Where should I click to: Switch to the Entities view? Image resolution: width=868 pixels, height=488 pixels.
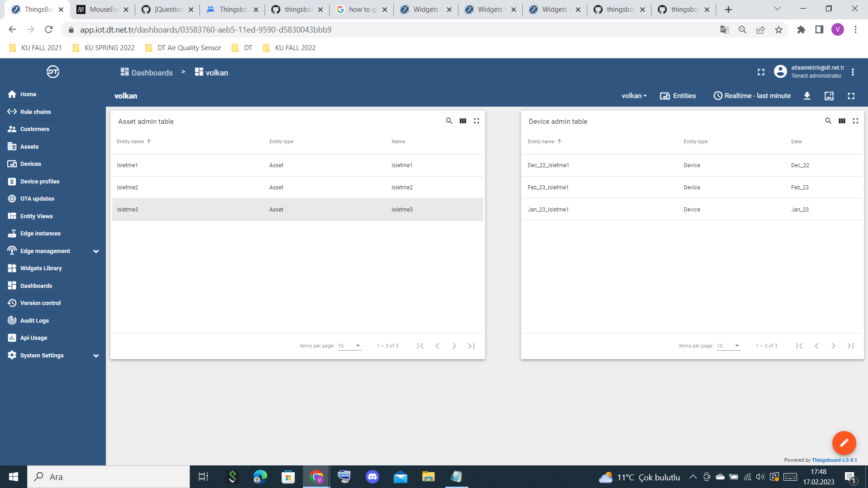(678, 95)
